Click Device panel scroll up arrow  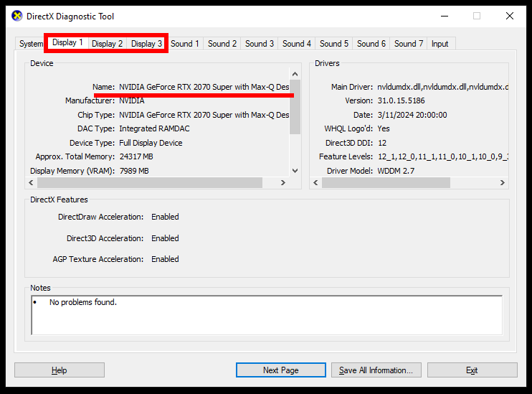pos(295,74)
